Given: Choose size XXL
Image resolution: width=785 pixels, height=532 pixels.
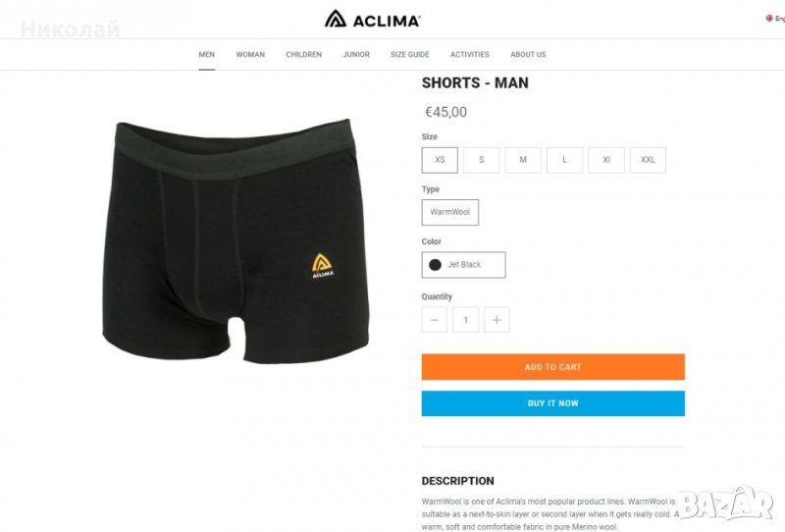Looking at the screenshot, I should click(648, 160).
